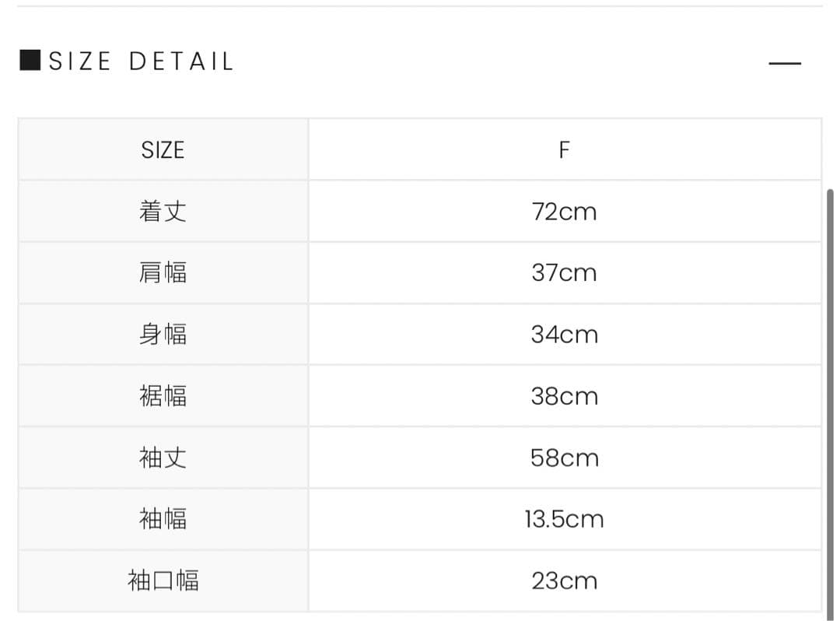Select the 23cm value cell
840x621 pixels.
[564, 581]
